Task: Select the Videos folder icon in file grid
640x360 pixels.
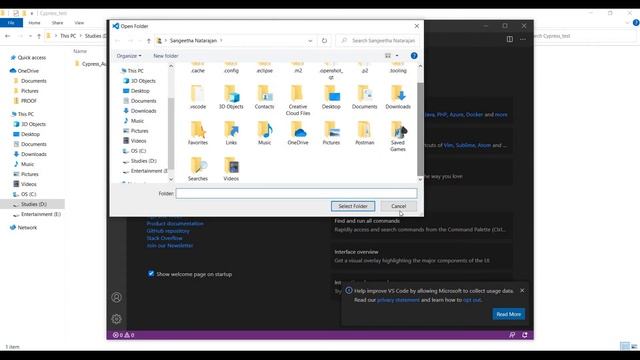Action: tap(231, 169)
